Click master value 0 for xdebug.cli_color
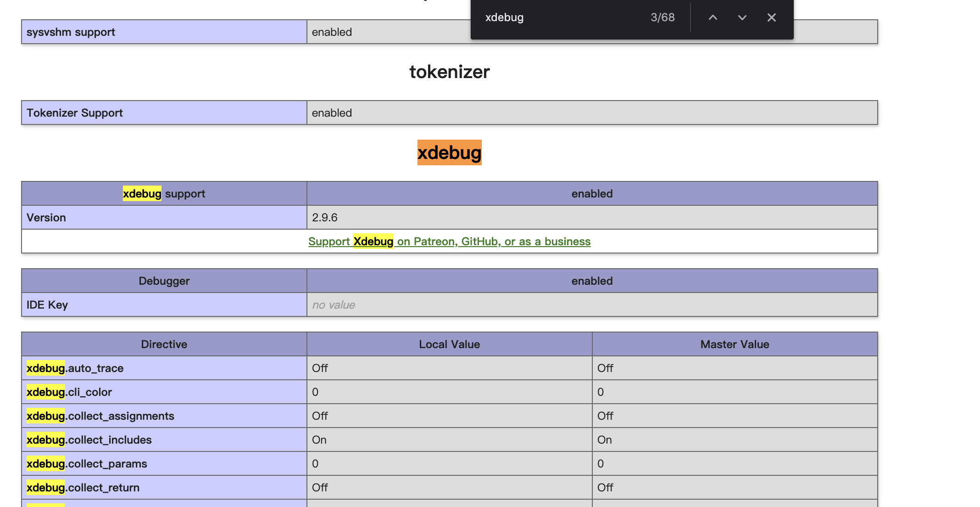This screenshot has width=980, height=507. point(735,392)
